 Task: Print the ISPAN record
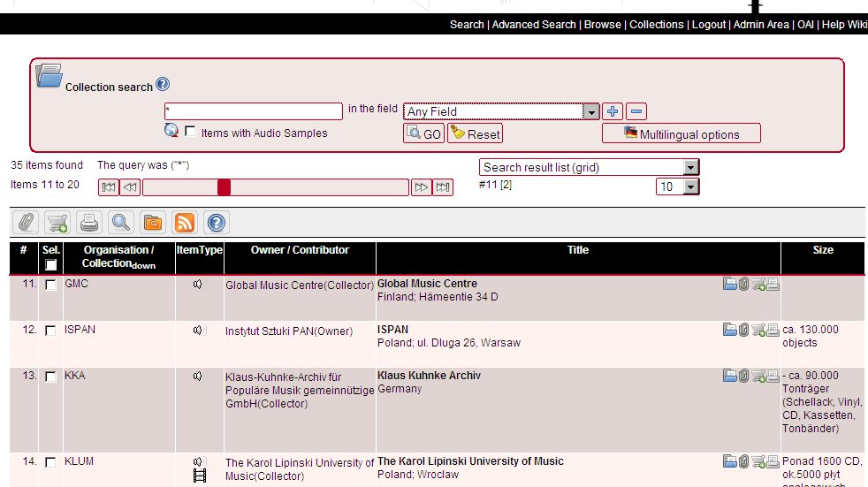point(773,331)
